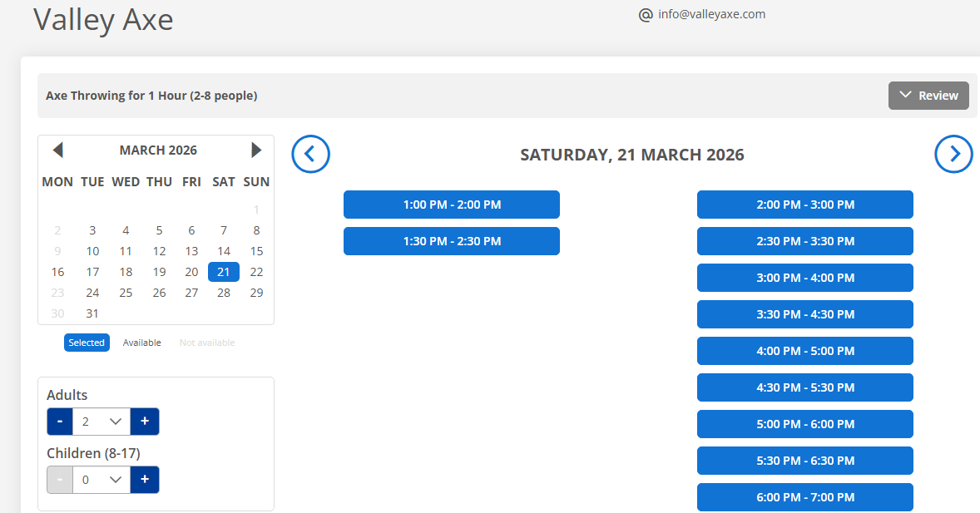
Task: Show previous day's time slots
Action: click(310, 154)
